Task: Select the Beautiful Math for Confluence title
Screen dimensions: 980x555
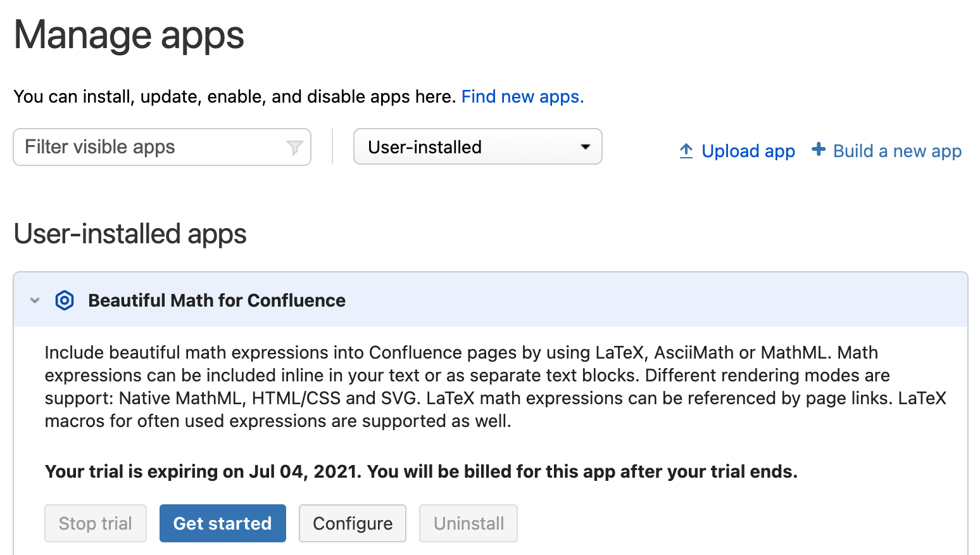Action: (217, 300)
